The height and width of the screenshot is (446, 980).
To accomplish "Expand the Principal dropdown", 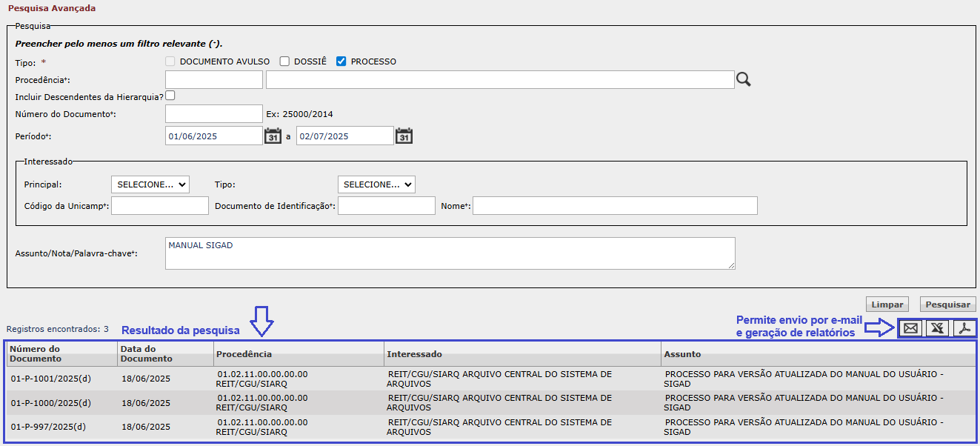I will click(150, 184).
